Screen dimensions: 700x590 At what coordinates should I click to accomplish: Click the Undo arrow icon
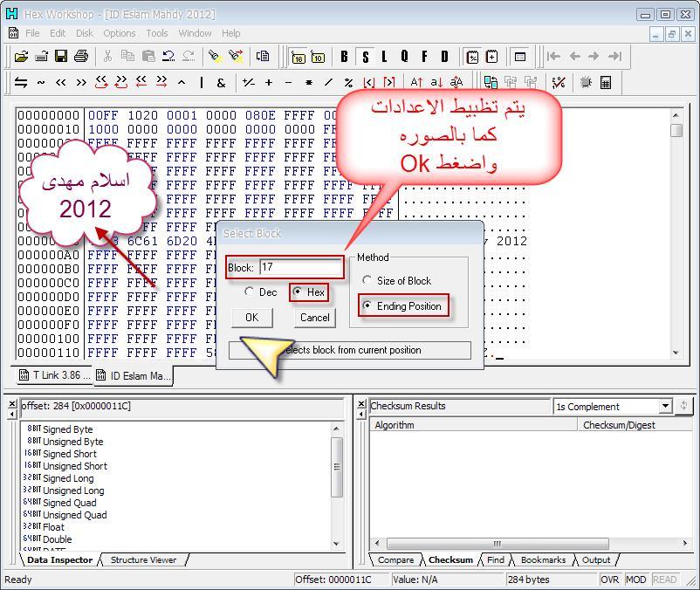[x=168, y=56]
